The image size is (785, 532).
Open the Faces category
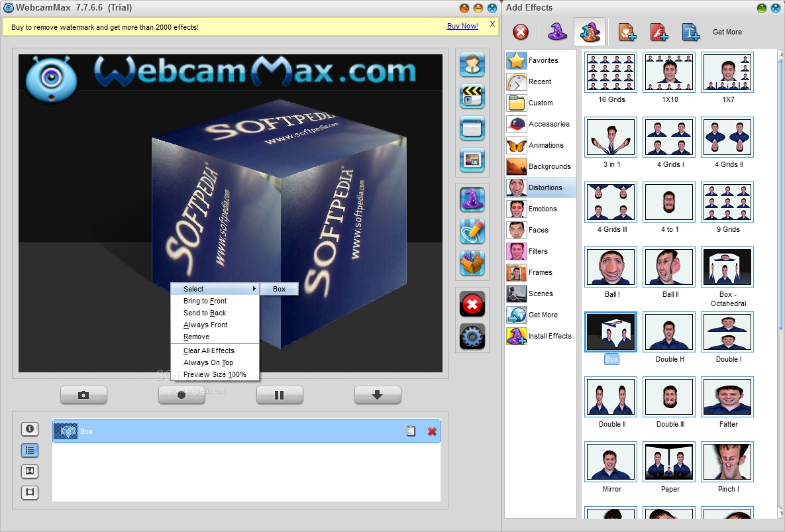(x=541, y=230)
